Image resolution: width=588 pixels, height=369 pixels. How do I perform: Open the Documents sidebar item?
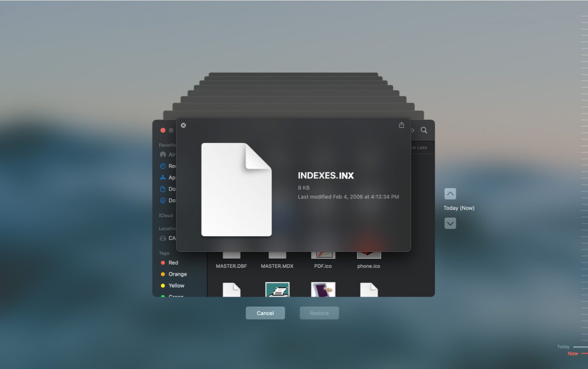coord(168,189)
